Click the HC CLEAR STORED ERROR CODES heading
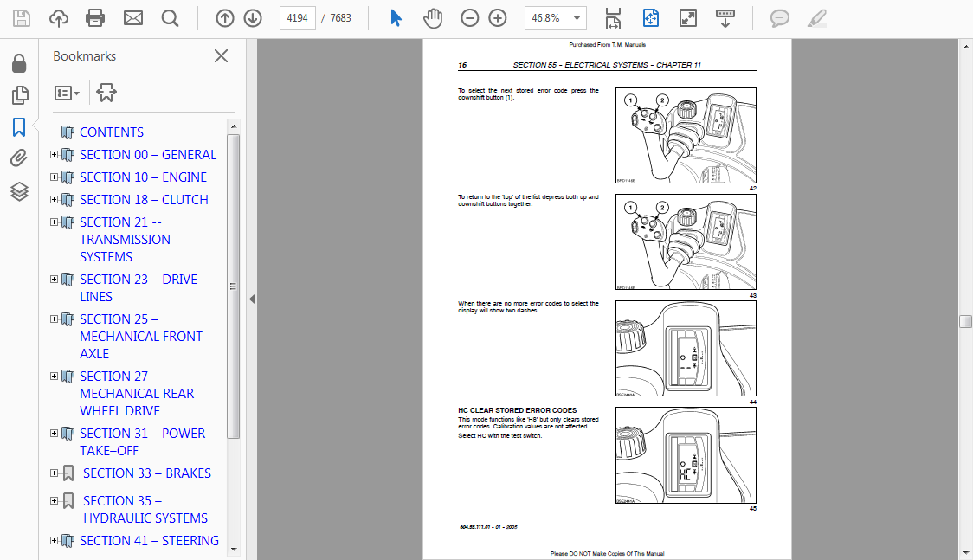Image resolution: width=973 pixels, height=560 pixels. pyautogui.click(x=517, y=410)
